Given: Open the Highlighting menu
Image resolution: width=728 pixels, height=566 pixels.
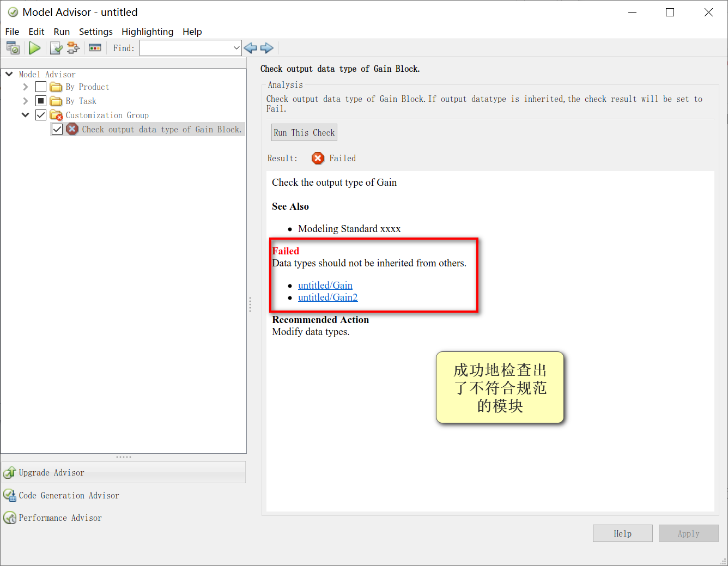Looking at the screenshot, I should (x=147, y=32).
